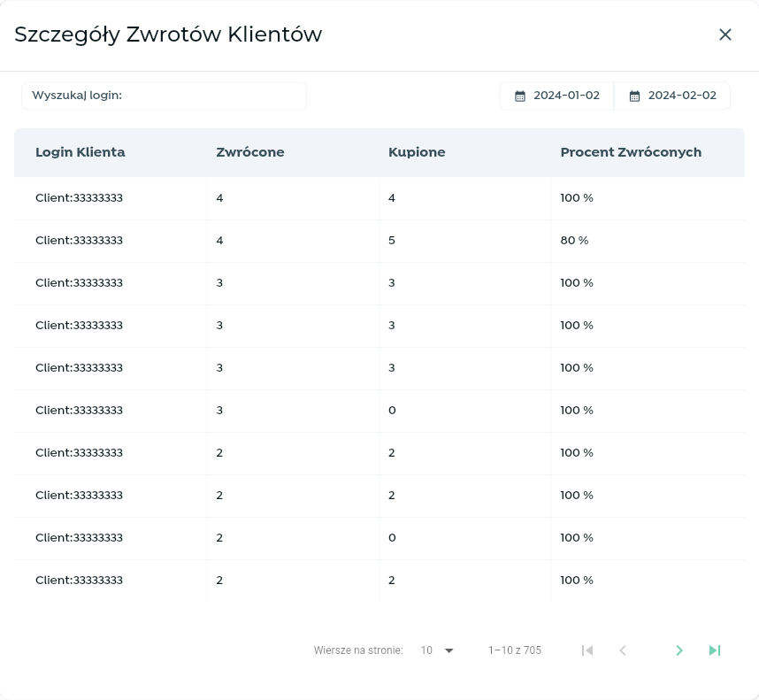This screenshot has width=759, height=700.
Task: Sort by the Zwrócone column header
Action: pos(250,152)
